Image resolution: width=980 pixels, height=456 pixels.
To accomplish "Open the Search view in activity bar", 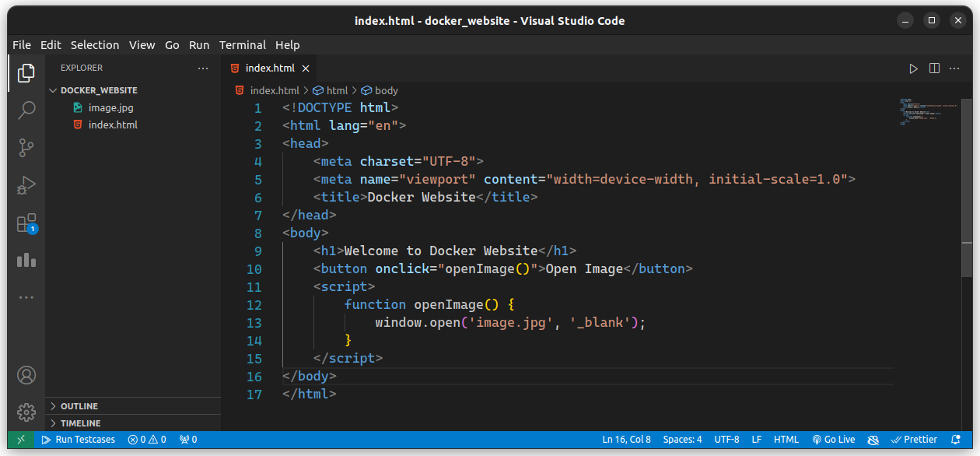I will pyautogui.click(x=26, y=110).
